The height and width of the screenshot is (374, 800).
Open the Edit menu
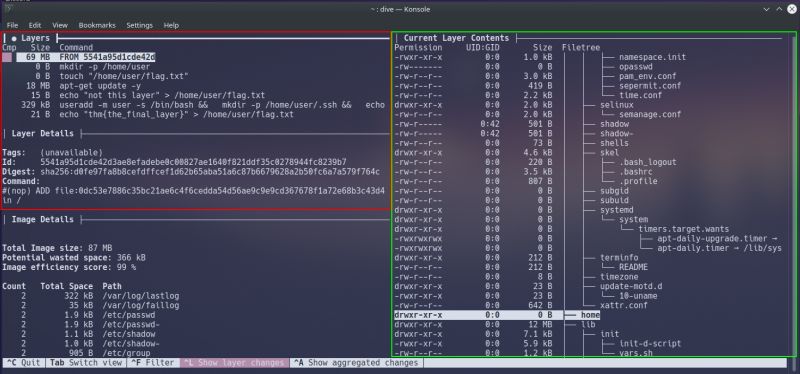[x=35, y=25]
